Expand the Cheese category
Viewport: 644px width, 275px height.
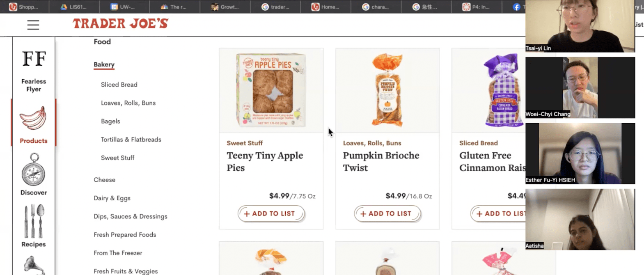click(104, 180)
